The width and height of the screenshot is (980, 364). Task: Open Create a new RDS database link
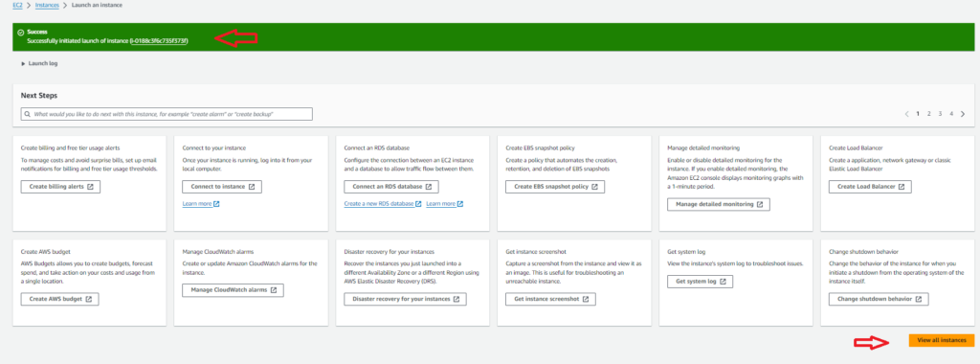pyautogui.click(x=383, y=204)
